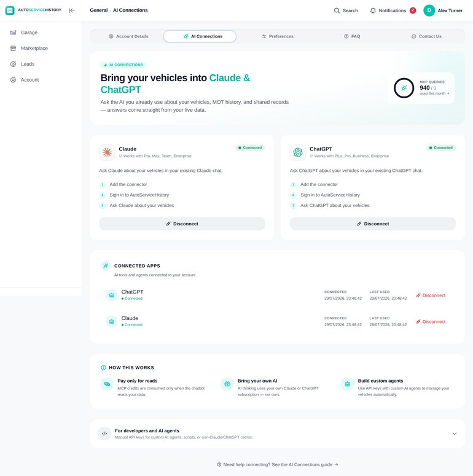Click the Contact Us chat bubble icon
The width and height of the screenshot is (473, 476).
[x=413, y=36]
